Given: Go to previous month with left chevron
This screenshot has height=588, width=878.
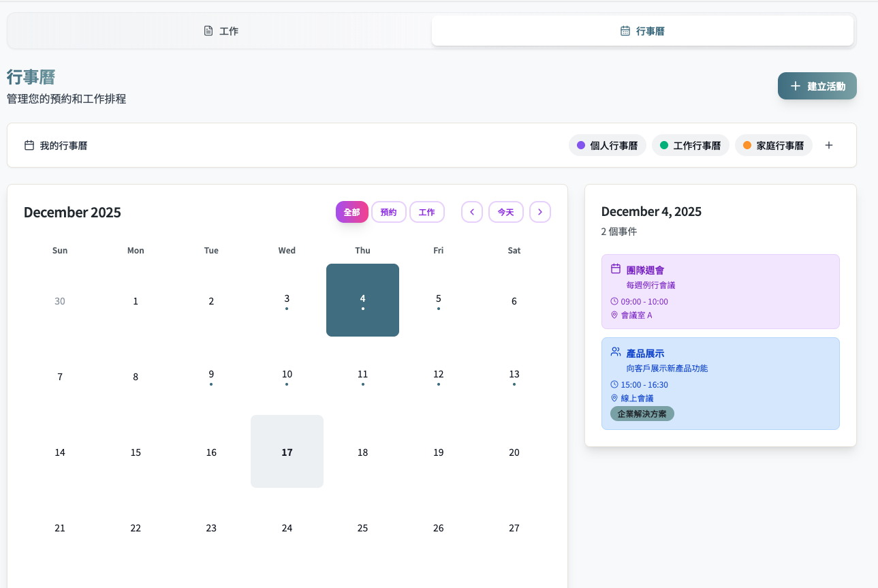Looking at the screenshot, I should pos(472,212).
